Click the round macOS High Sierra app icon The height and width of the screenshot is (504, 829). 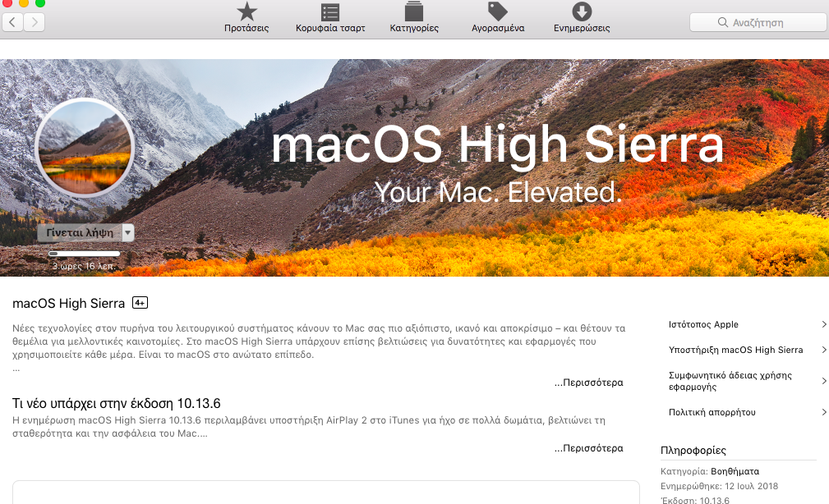[x=85, y=148]
